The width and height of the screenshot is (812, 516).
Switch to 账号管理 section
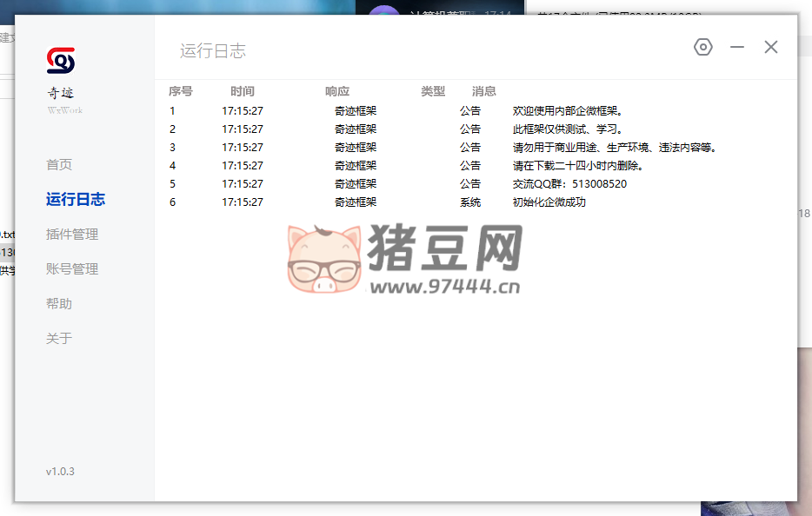click(72, 269)
